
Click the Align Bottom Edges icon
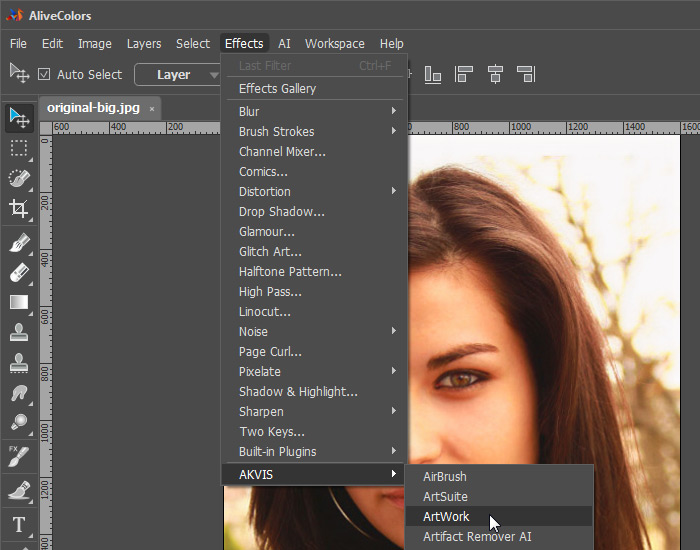pos(433,74)
